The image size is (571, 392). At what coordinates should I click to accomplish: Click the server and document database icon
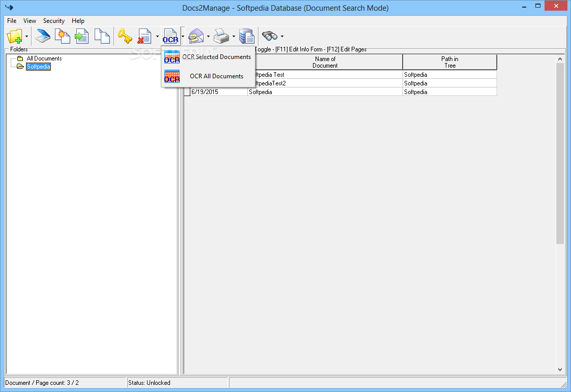coord(246,36)
